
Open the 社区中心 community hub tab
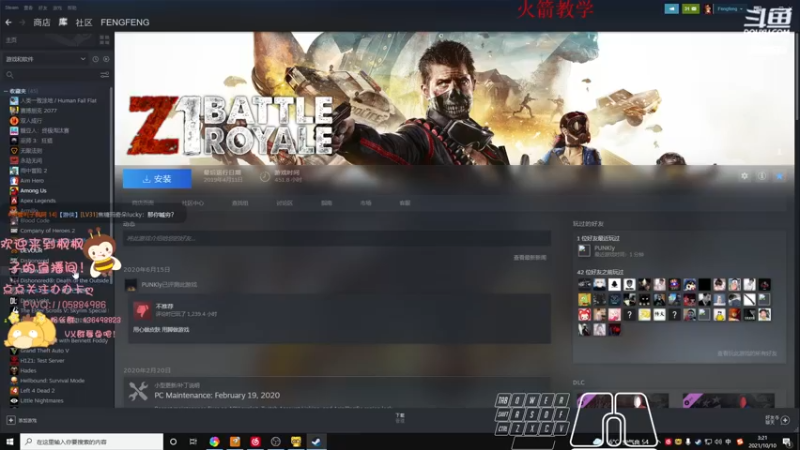click(x=193, y=203)
